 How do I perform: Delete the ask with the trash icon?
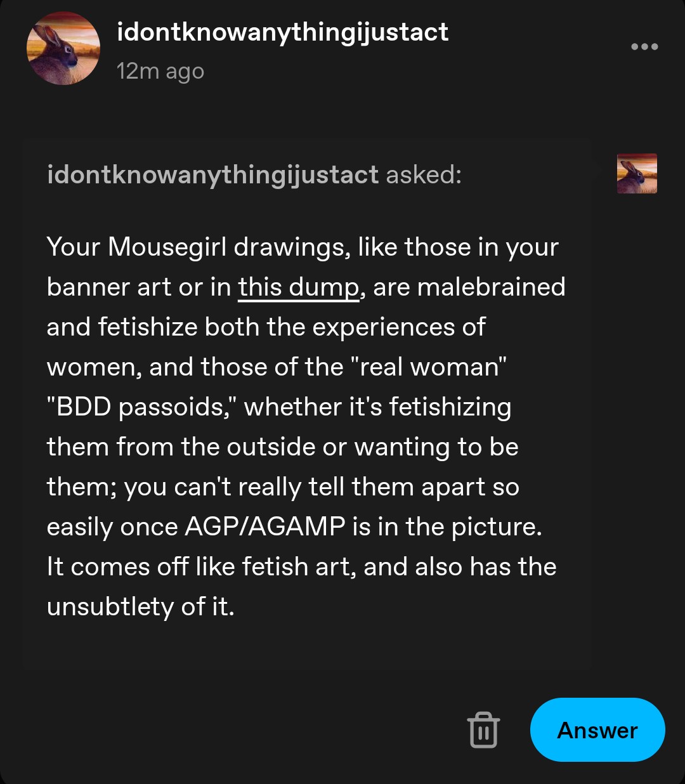tap(483, 729)
